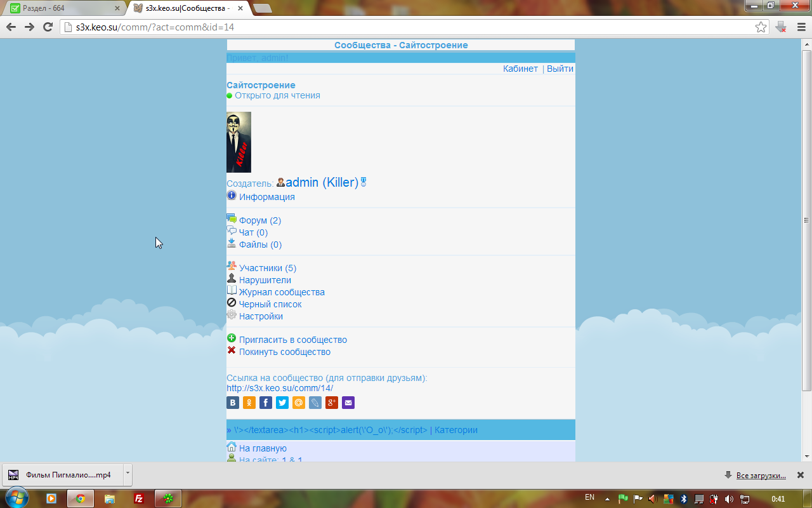This screenshot has height=508, width=812.
Task: Click the Odnoklassniki share icon
Action: (x=249, y=403)
